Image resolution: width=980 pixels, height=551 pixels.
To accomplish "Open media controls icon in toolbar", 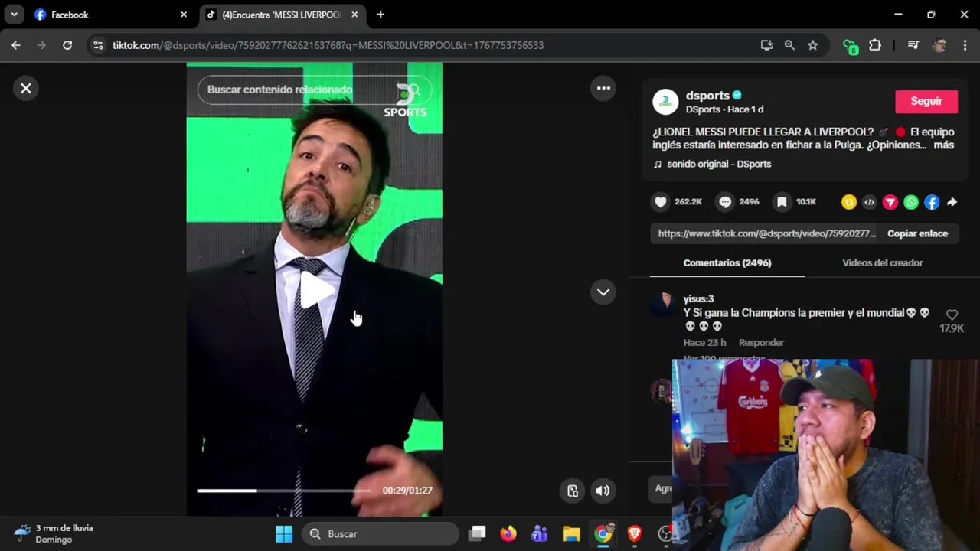I will pyautogui.click(x=913, y=45).
